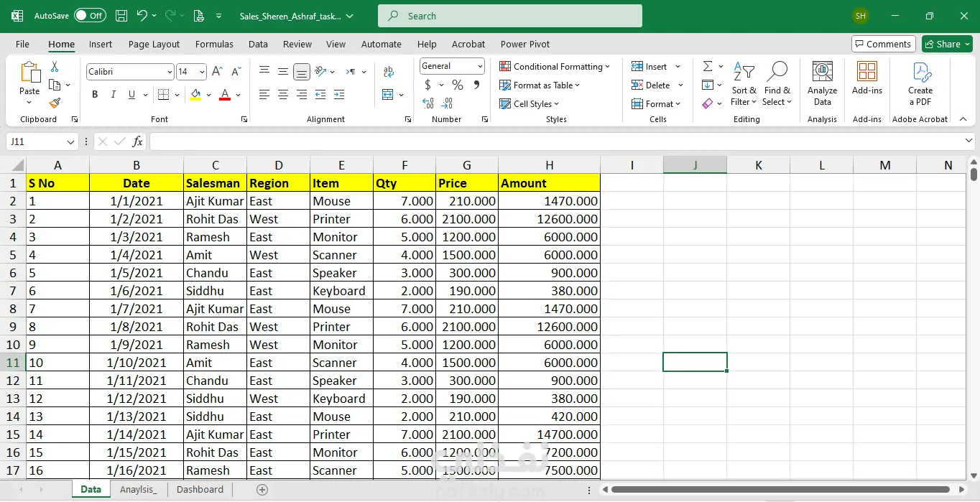980x502 pixels.
Task: Click the Share button
Action: tap(947, 44)
